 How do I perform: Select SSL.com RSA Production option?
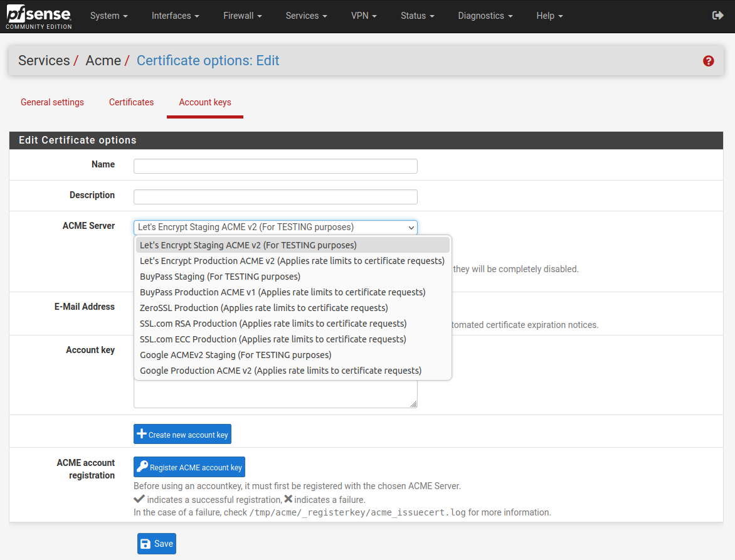(x=292, y=324)
